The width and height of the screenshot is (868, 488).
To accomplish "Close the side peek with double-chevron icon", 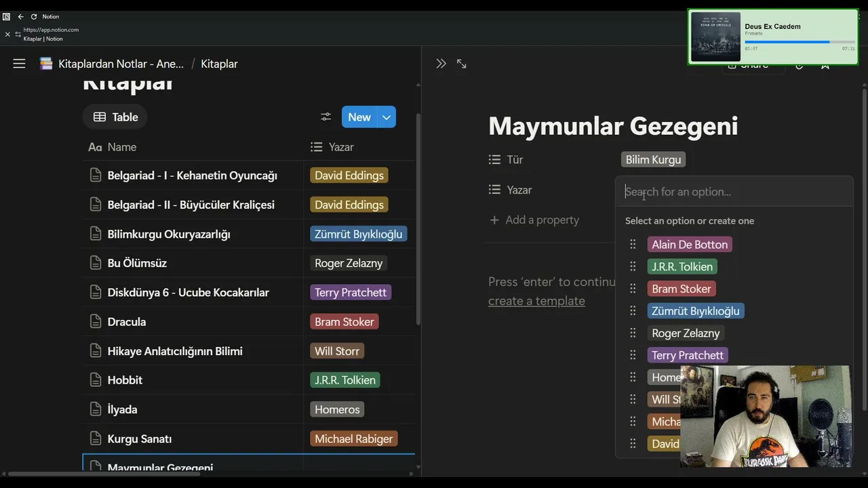I will coord(441,64).
